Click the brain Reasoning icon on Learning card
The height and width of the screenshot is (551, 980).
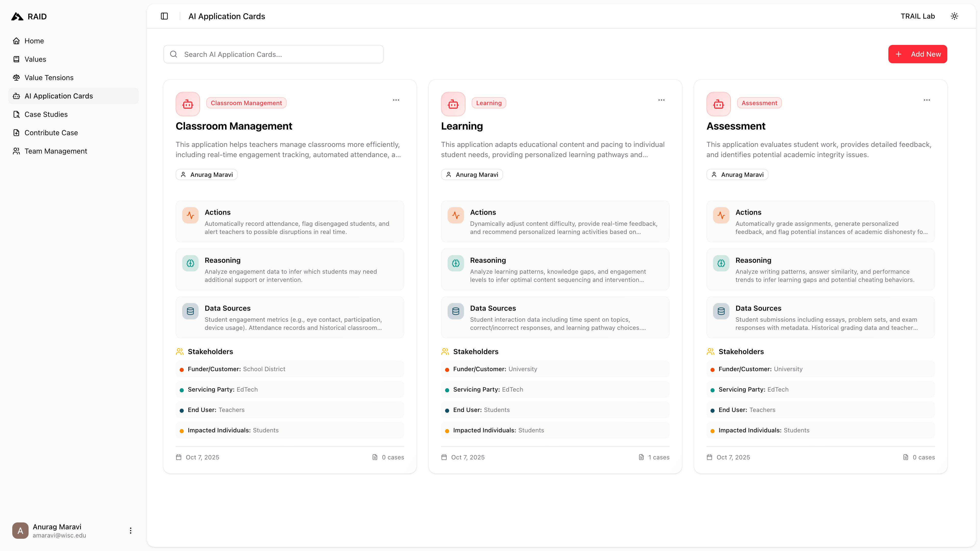(455, 263)
